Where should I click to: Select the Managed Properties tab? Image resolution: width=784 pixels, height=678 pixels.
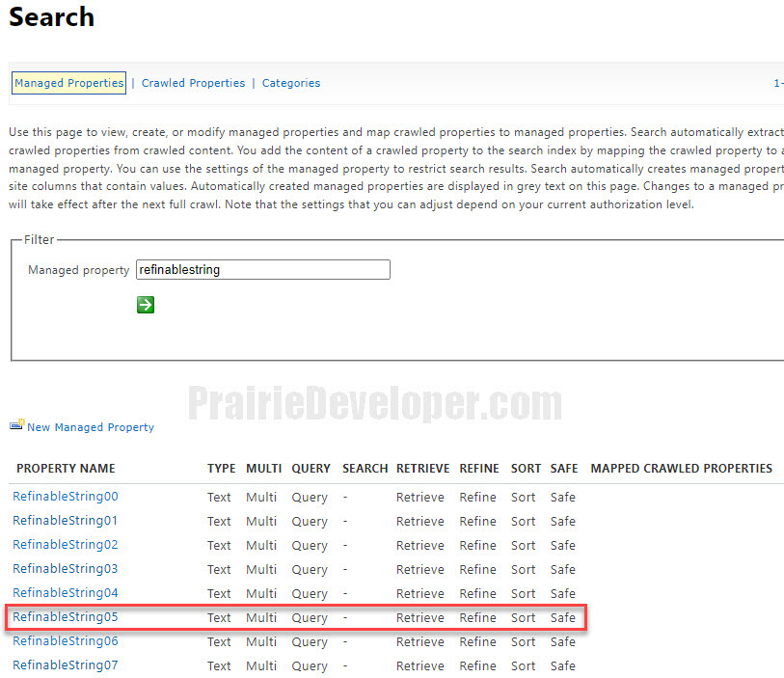pyautogui.click(x=68, y=83)
